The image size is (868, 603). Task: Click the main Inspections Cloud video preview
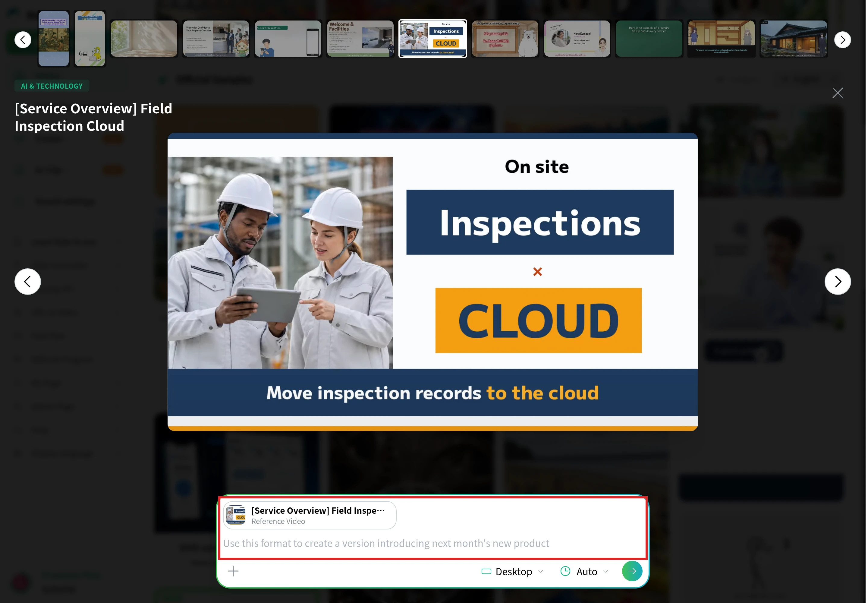point(432,282)
